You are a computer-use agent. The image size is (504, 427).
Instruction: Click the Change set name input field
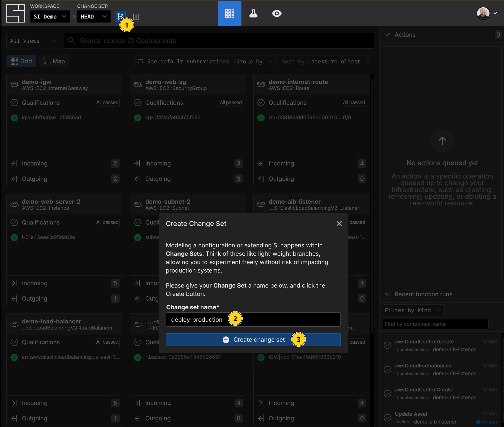tap(287, 320)
